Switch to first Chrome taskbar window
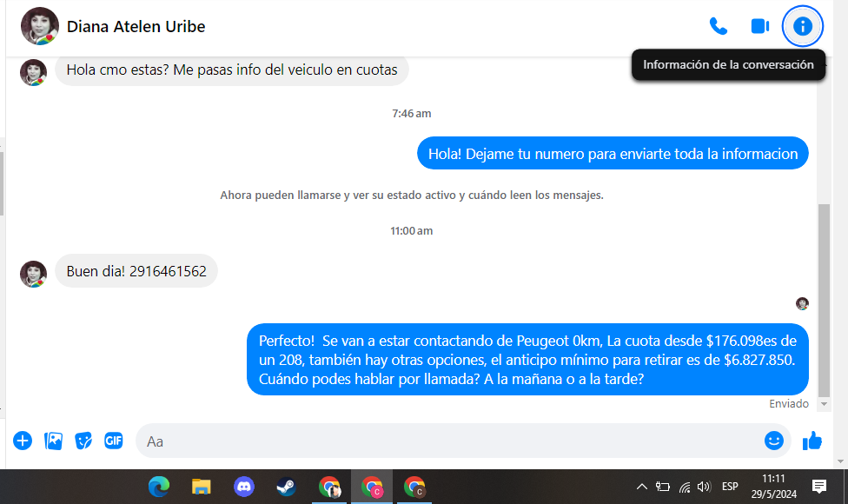Image resolution: width=848 pixels, height=504 pixels. [x=329, y=487]
